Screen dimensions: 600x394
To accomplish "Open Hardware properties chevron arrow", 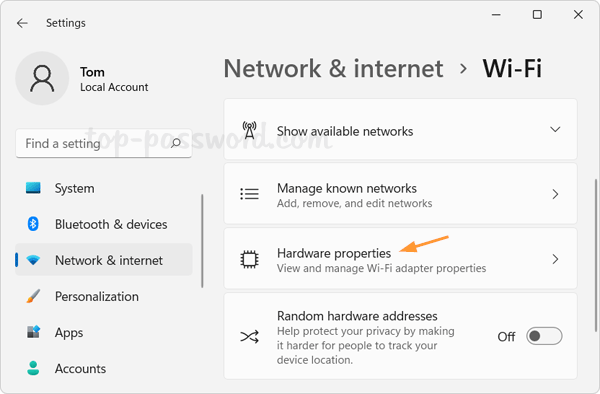I will click(555, 259).
